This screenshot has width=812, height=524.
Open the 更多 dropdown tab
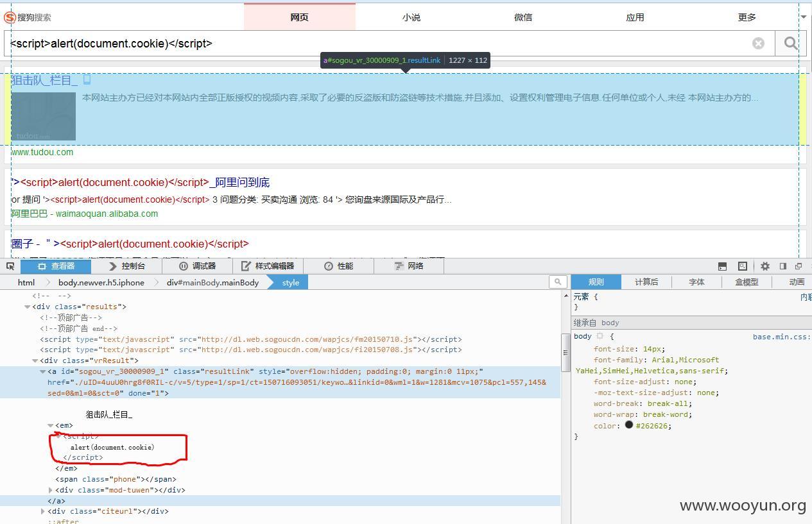(x=747, y=17)
